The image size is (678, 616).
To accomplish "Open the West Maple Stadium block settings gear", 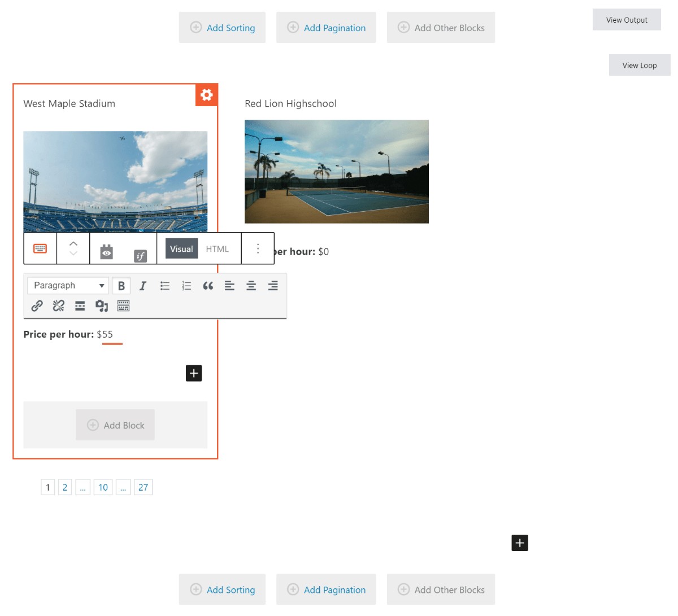I will click(x=207, y=95).
